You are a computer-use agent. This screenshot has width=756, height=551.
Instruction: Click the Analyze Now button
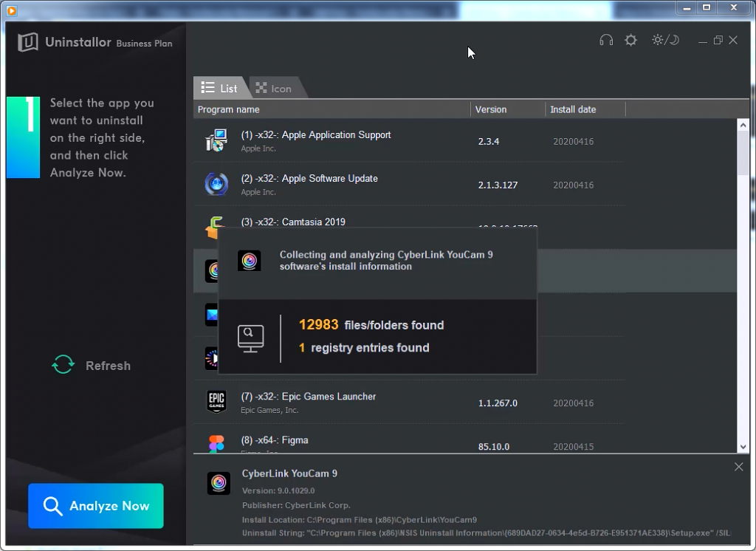[x=96, y=506]
